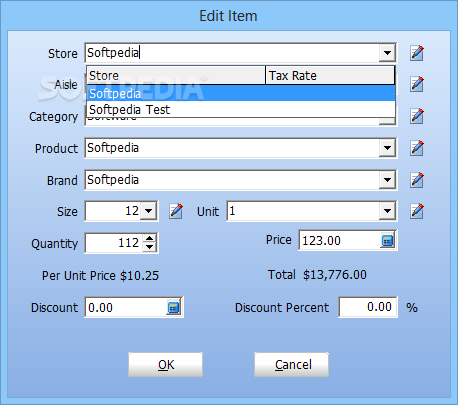The height and width of the screenshot is (405, 458).
Task: Click the edit pencil icon beside Product
Action: (417, 148)
